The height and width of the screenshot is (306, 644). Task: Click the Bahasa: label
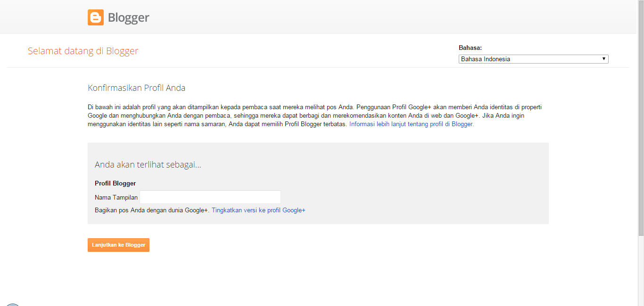pos(471,48)
